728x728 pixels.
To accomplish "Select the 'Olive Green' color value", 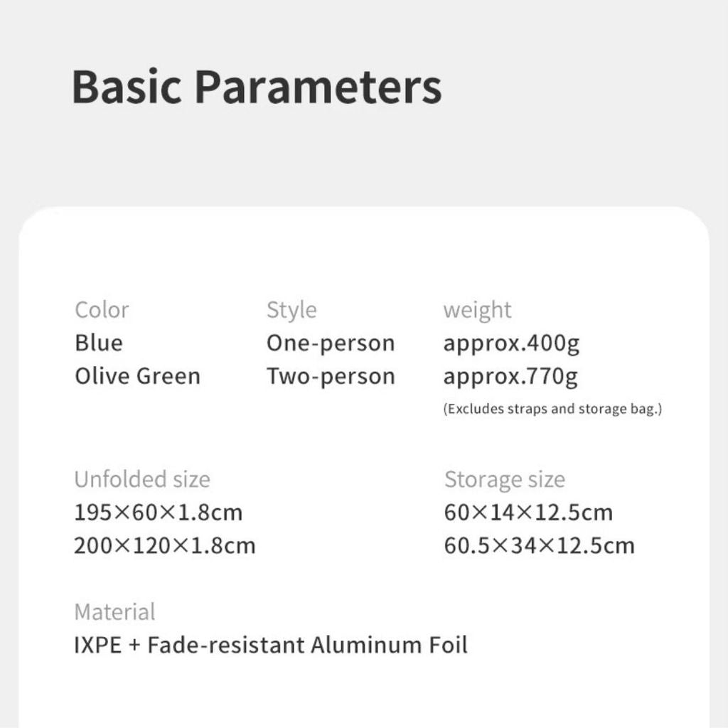I will click(x=137, y=375).
